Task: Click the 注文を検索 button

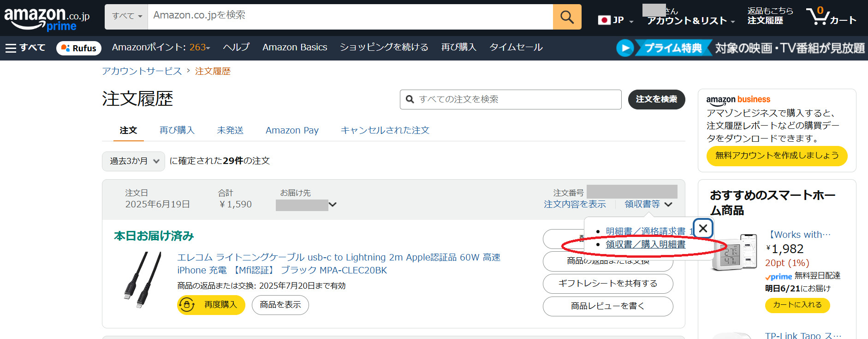Action: pos(656,99)
